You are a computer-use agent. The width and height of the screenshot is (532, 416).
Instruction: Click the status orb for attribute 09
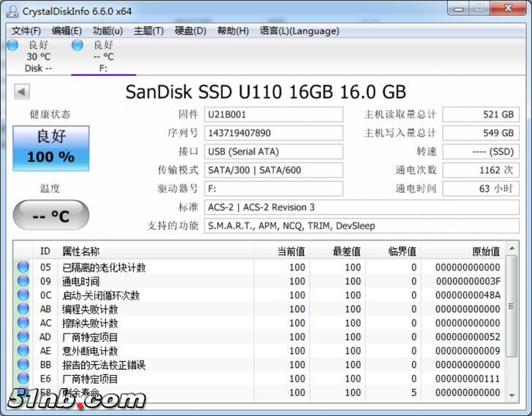coord(23,281)
